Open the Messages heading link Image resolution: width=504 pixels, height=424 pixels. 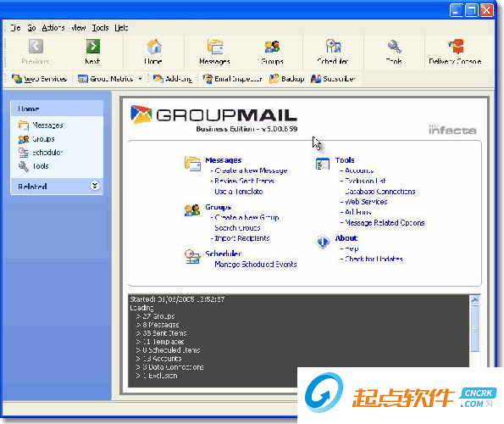pos(224,160)
